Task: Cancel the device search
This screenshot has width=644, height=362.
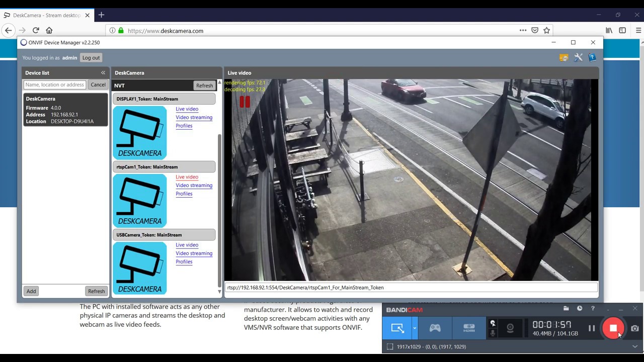Action: point(98,85)
